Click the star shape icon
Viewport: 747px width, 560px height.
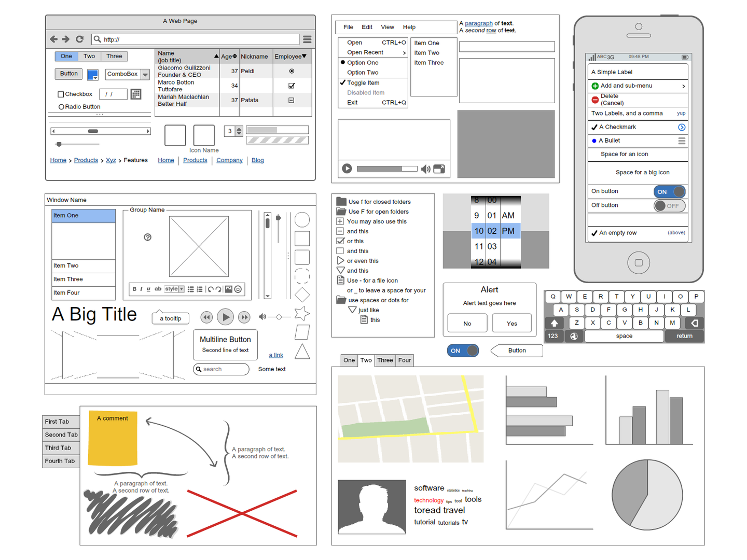click(x=302, y=313)
